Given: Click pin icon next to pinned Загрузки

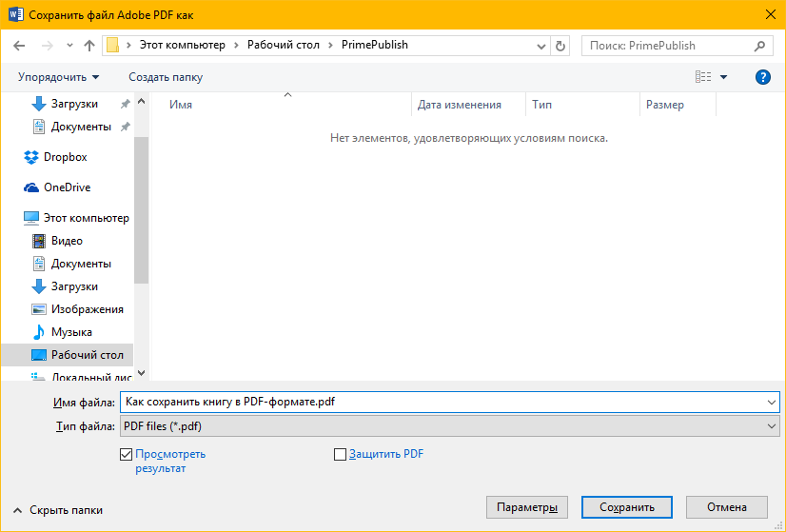Looking at the screenshot, I should pyautogui.click(x=125, y=104).
